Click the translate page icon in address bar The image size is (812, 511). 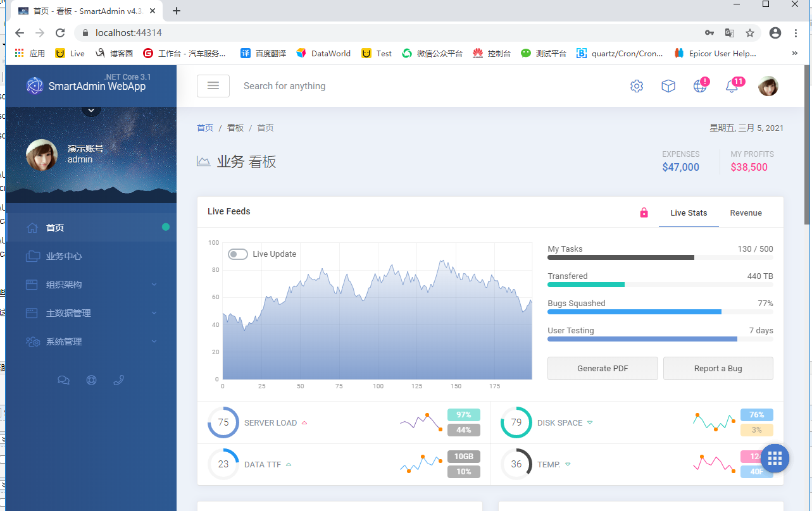point(730,33)
